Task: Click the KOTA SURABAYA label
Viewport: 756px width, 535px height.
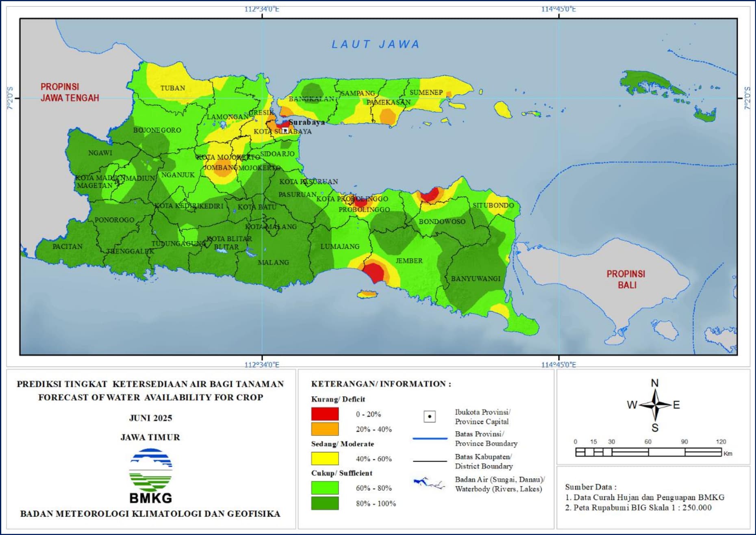Action: pyautogui.click(x=282, y=131)
